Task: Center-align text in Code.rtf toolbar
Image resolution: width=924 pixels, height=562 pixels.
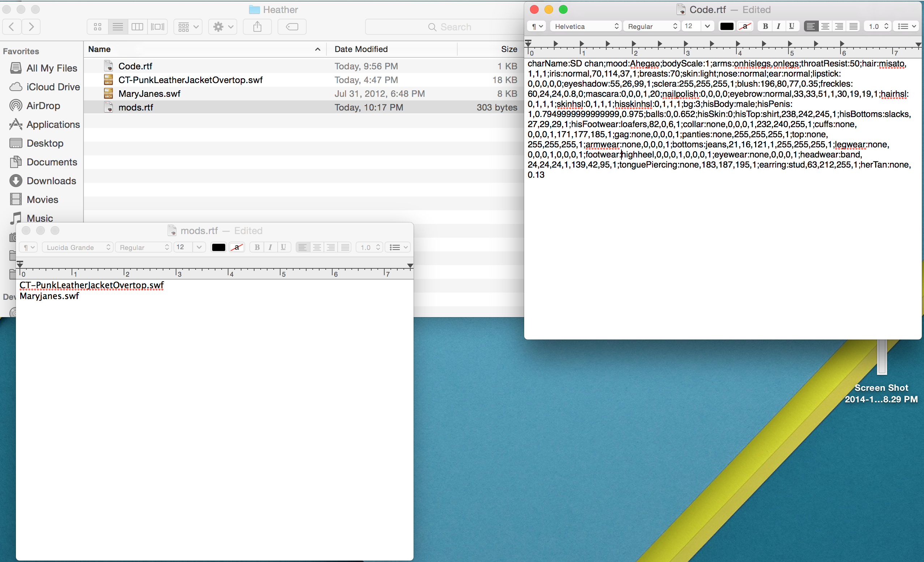Action: (825, 26)
